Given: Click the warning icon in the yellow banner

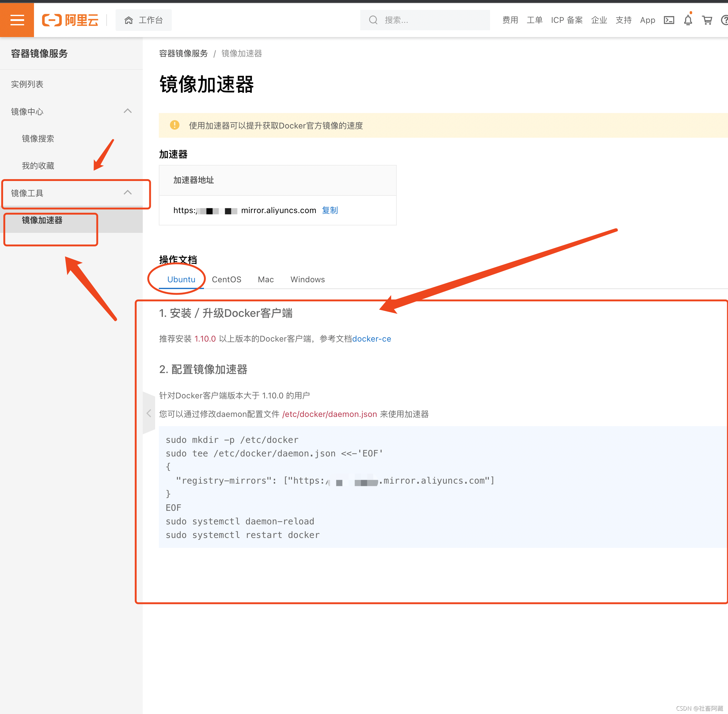Looking at the screenshot, I should 175,125.
